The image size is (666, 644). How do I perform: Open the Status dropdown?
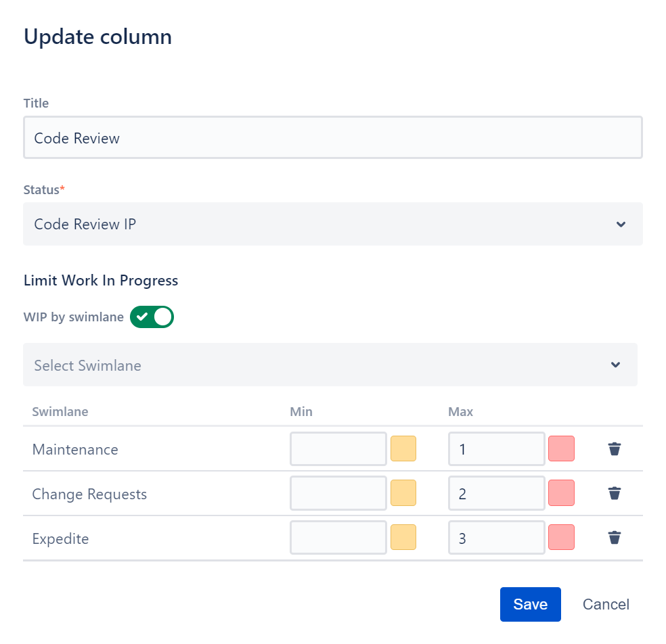332,224
